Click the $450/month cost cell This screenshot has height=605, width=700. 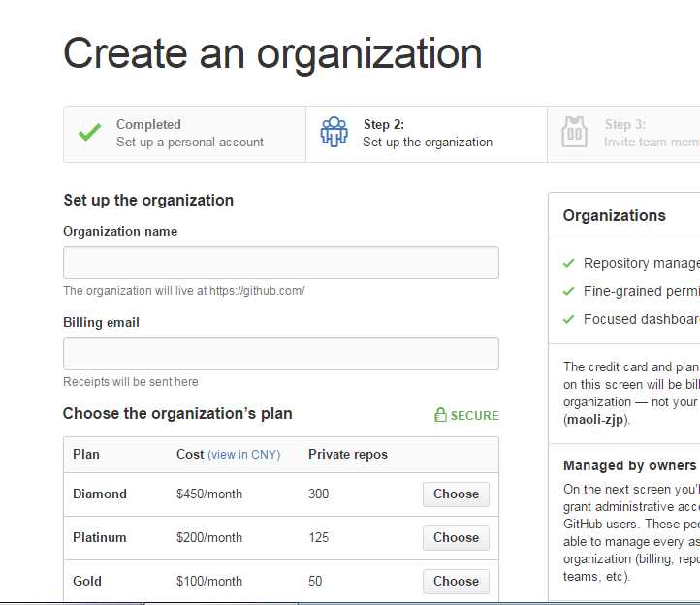[209, 494]
